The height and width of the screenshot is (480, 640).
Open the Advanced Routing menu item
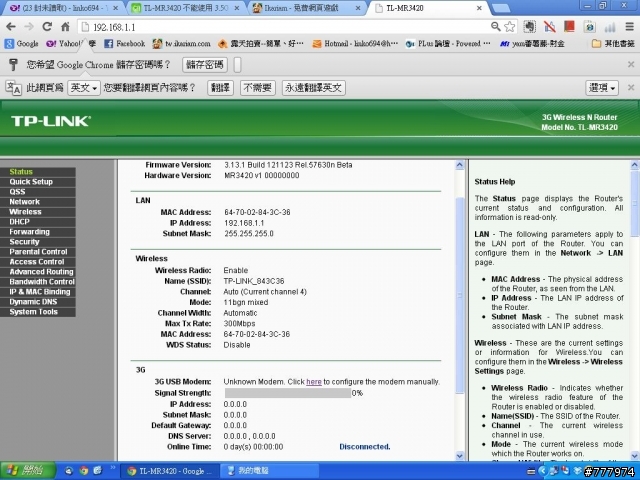click(38, 272)
